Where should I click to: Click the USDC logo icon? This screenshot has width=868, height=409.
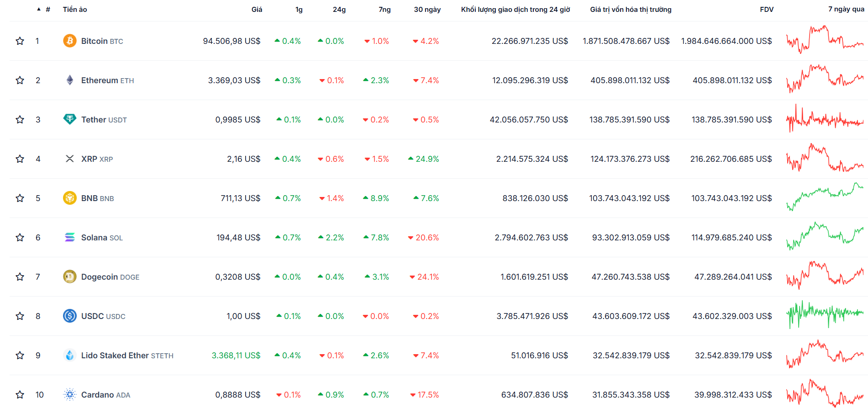(x=70, y=316)
